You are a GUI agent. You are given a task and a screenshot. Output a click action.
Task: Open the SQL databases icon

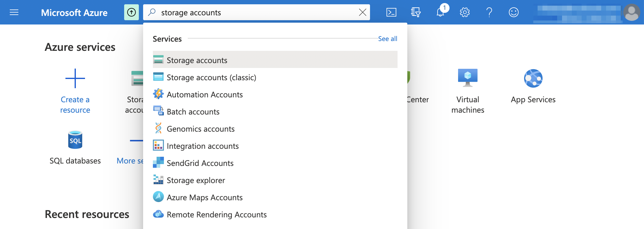tap(75, 140)
